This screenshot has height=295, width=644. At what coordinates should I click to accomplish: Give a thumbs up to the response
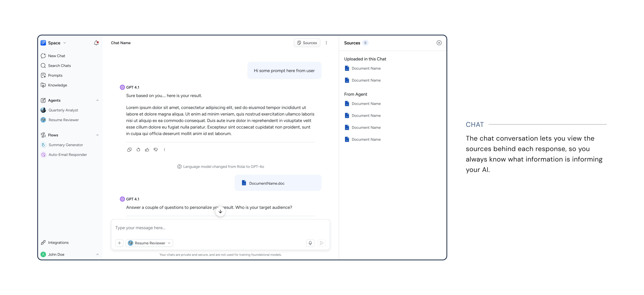click(x=147, y=149)
